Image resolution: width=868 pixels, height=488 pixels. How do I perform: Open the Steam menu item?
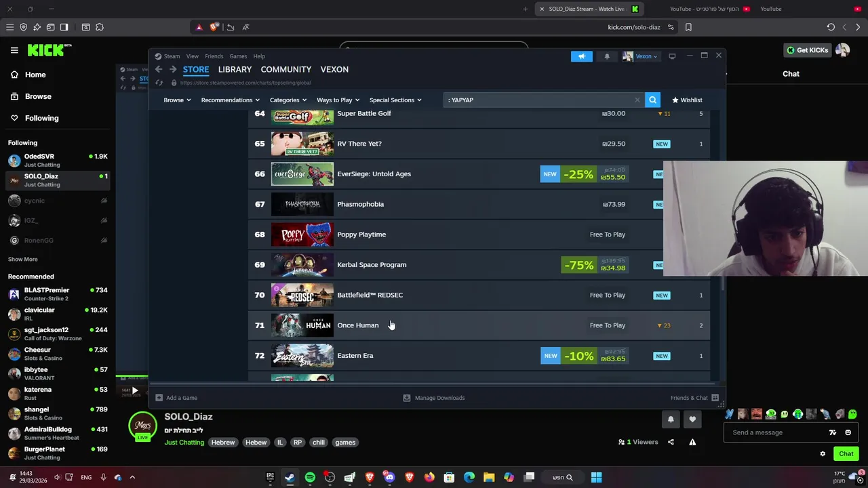click(x=167, y=56)
